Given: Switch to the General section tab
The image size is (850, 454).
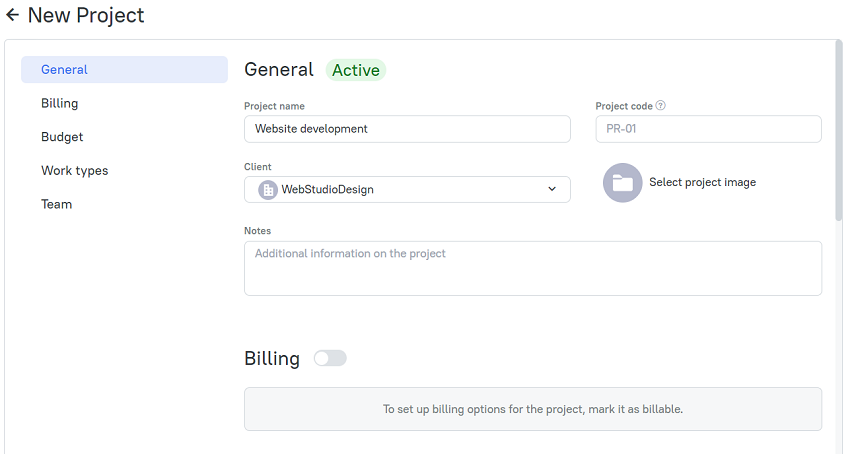Looking at the screenshot, I should (124, 69).
